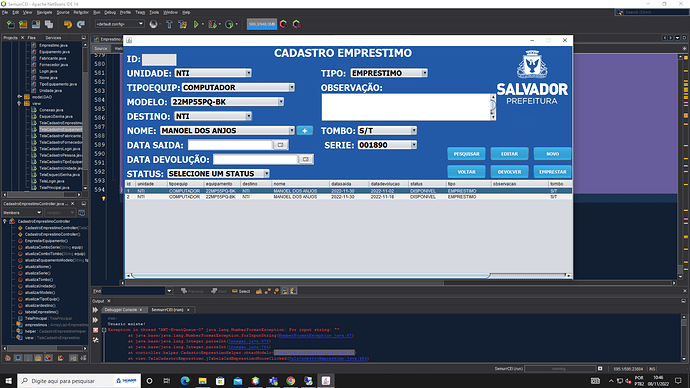The height and width of the screenshot is (388, 690).
Task: Expand the SERIE dropdown showing 001890
Action: (x=387, y=145)
